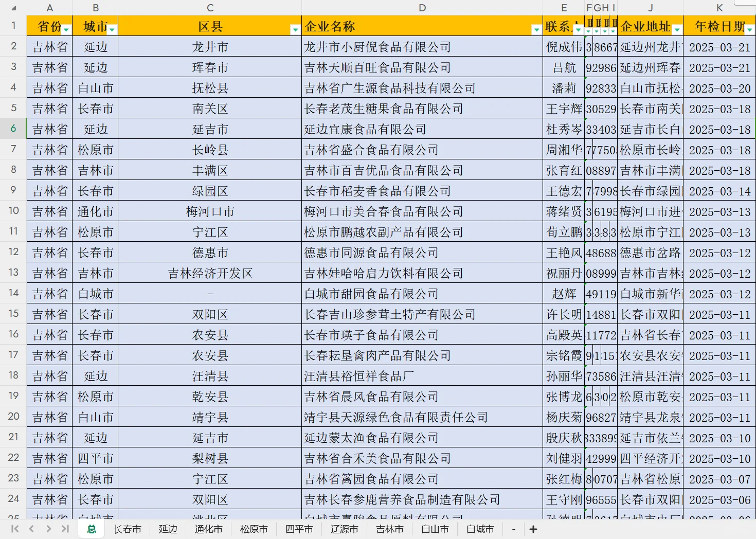This screenshot has height=539, width=756.
Task: Select cell 吉林省广生源食品科技有限公司
Action: (x=422, y=87)
